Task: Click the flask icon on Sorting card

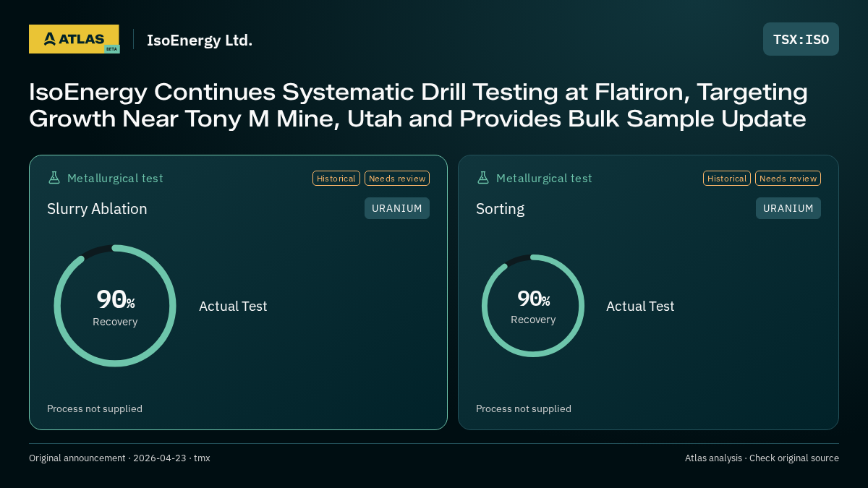Action: click(482, 178)
